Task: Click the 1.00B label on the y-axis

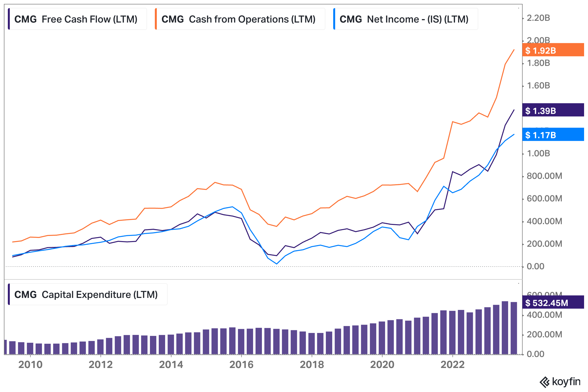Action: point(538,153)
